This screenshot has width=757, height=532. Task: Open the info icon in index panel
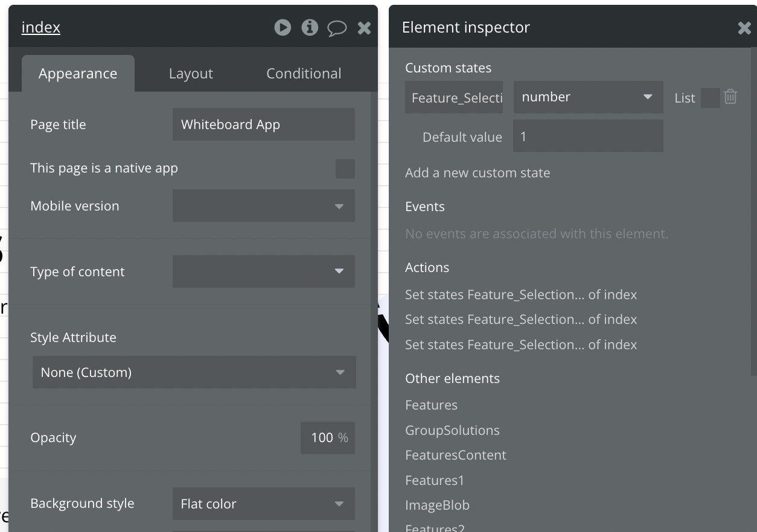(x=310, y=28)
